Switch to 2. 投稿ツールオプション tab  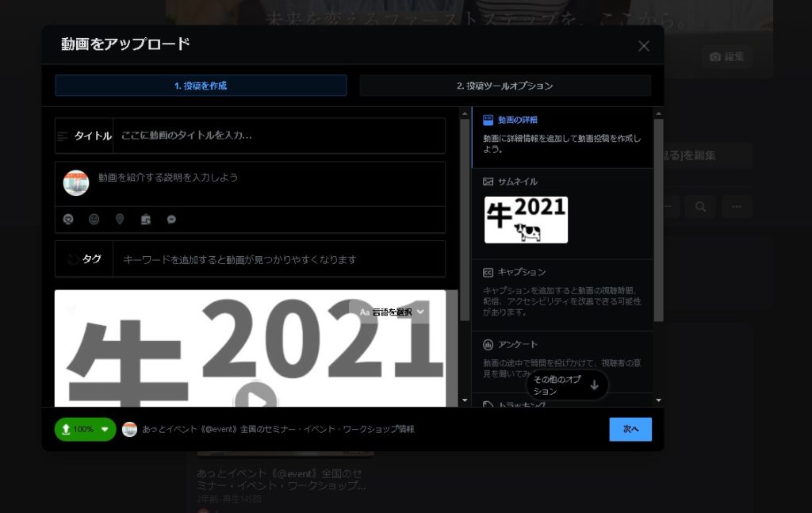(504, 86)
